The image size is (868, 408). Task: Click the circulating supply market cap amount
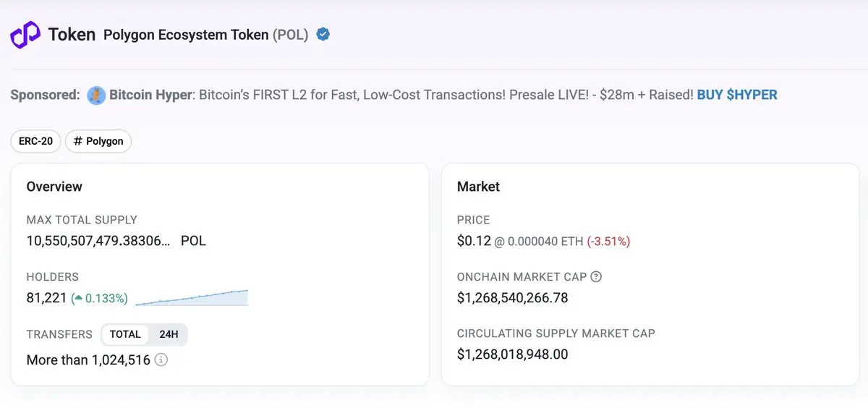point(512,354)
